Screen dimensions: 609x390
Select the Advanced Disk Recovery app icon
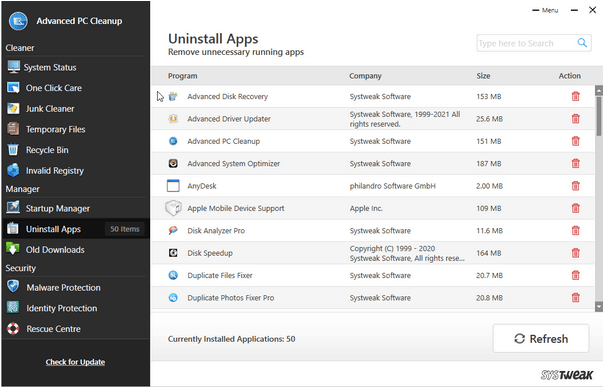pyautogui.click(x=173, y=96)
